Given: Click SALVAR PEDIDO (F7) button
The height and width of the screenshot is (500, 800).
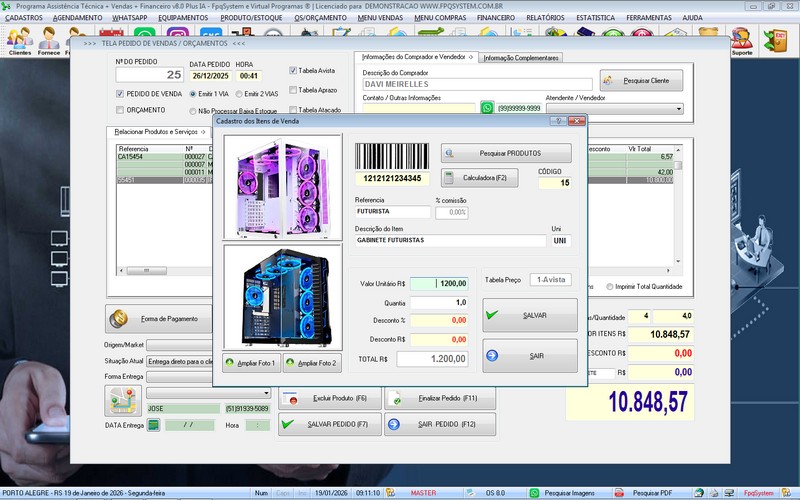Looking at the screenshot, I should (330, 424).
